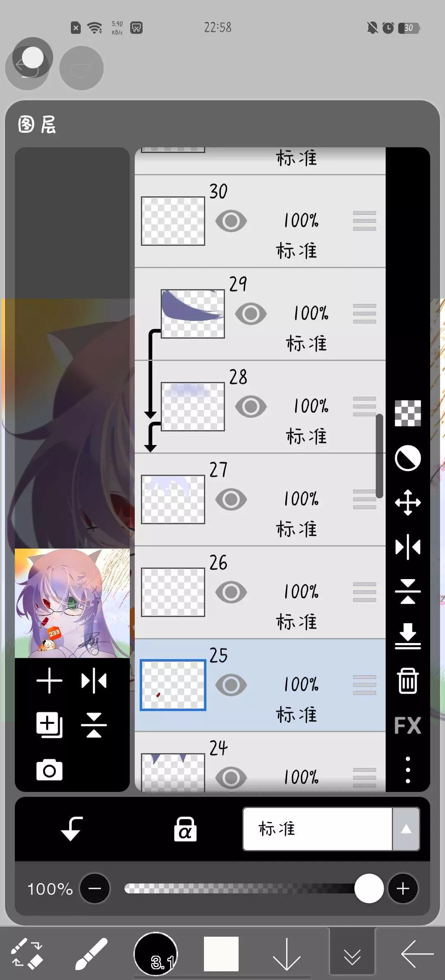Merge the layer down with the download arrow icon
Screen dimensions: 445x980
click(408, 636)
